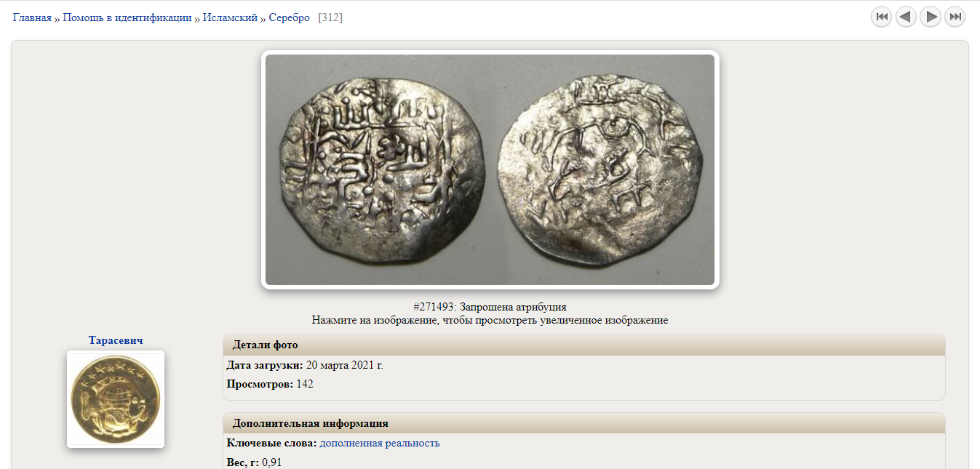The width and height of the screenshot is (980, 469).
Task: Jump to the first photo in the gallery
Action: tap(881, 17)
